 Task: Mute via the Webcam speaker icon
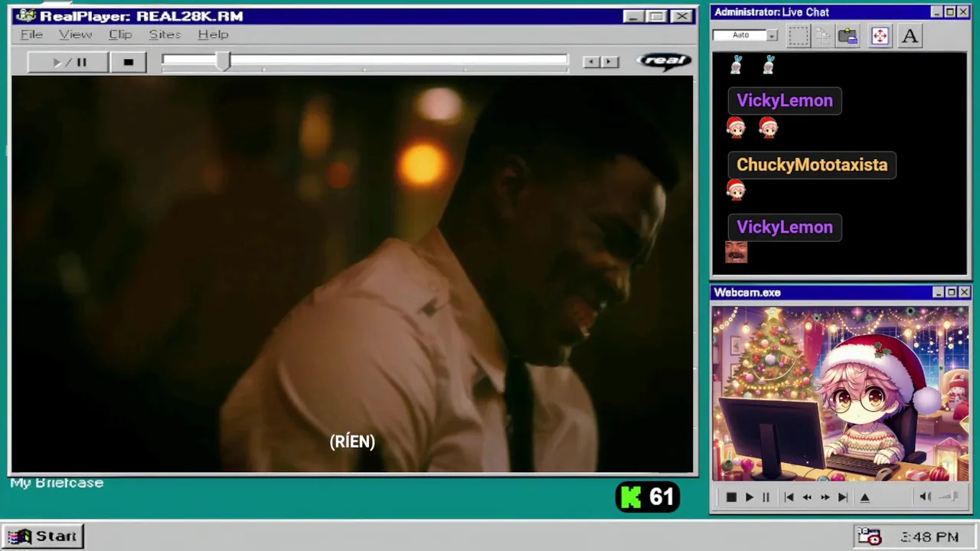[925, 497]
